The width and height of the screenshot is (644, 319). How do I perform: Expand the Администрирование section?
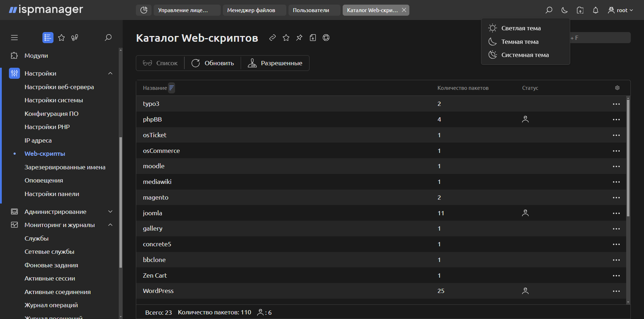click(110, 212)
